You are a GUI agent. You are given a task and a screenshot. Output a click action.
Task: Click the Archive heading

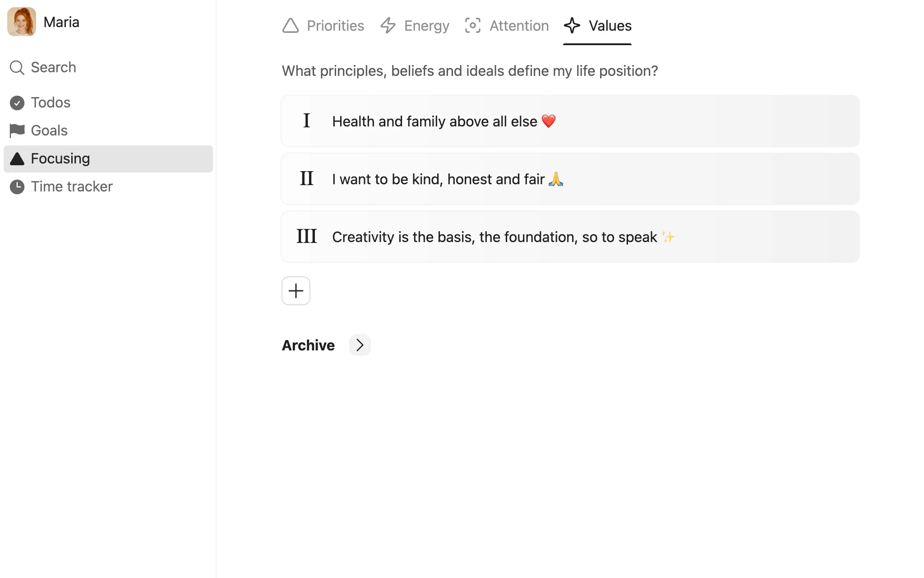click(308, 345)
